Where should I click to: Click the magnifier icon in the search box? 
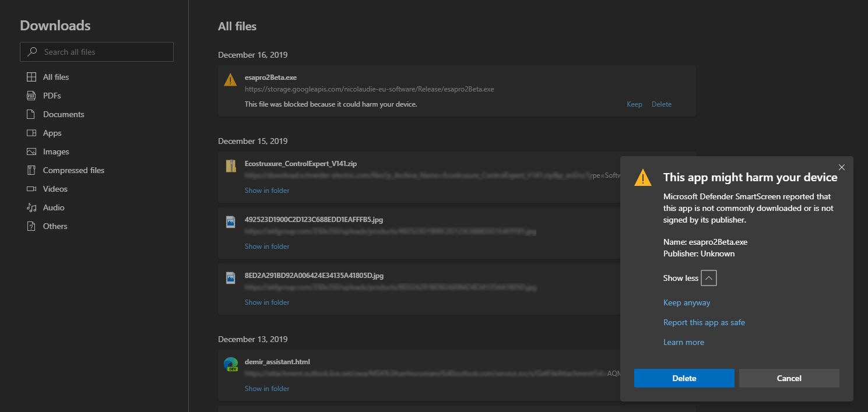pyautogui.click(x=33, y=52)
